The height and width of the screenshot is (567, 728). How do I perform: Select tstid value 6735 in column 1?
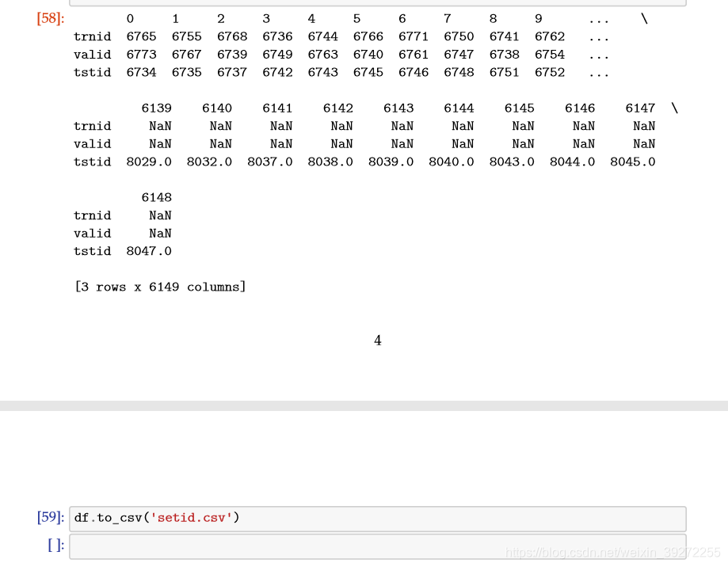[x=187, y=72]
